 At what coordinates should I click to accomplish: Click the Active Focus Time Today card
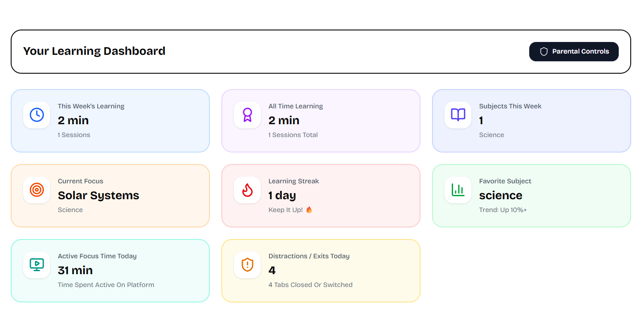110,270
